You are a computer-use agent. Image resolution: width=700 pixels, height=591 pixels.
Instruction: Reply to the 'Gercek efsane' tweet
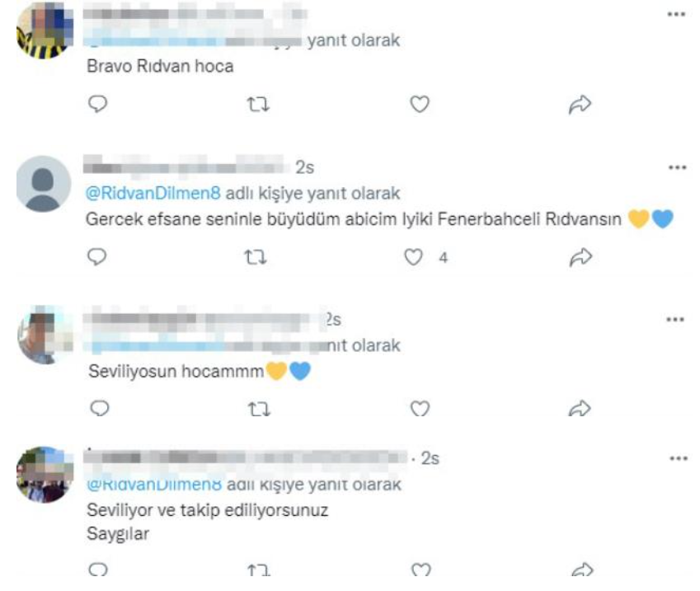click(96, 257)
